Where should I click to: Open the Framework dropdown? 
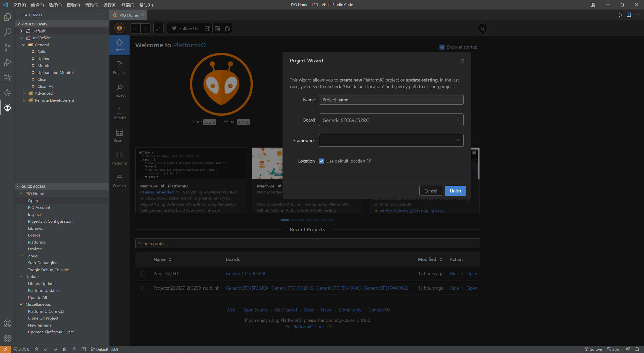coord(391,140)
